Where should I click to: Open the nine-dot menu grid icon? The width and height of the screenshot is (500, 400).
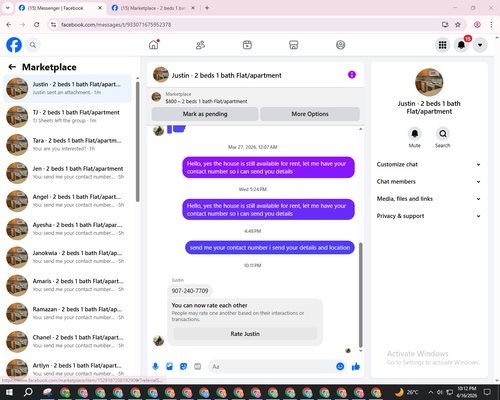point(442,45)
